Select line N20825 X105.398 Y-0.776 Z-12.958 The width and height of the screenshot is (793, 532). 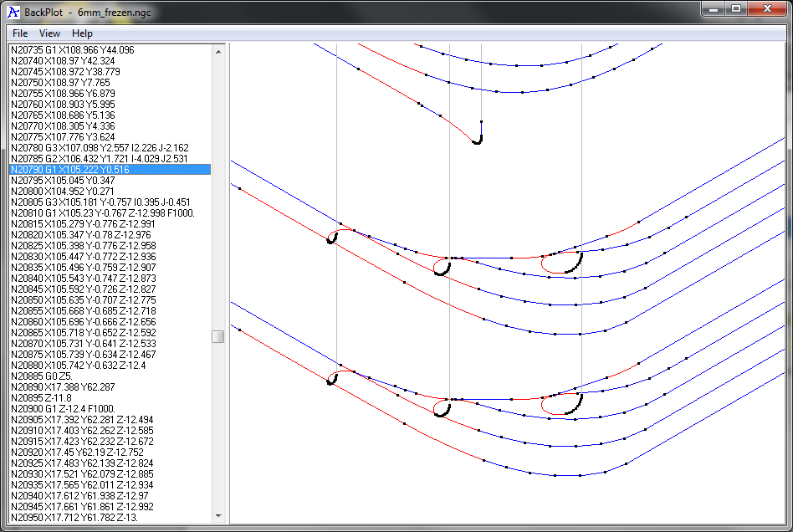coord(110,246)
